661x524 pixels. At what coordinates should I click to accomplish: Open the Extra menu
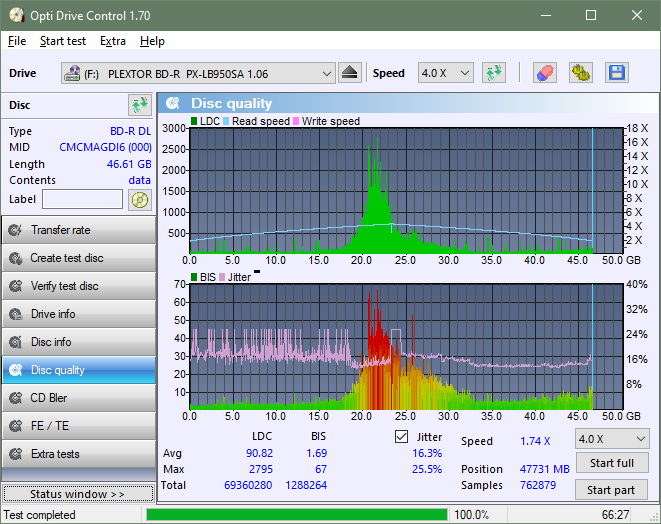click(113, 41)
